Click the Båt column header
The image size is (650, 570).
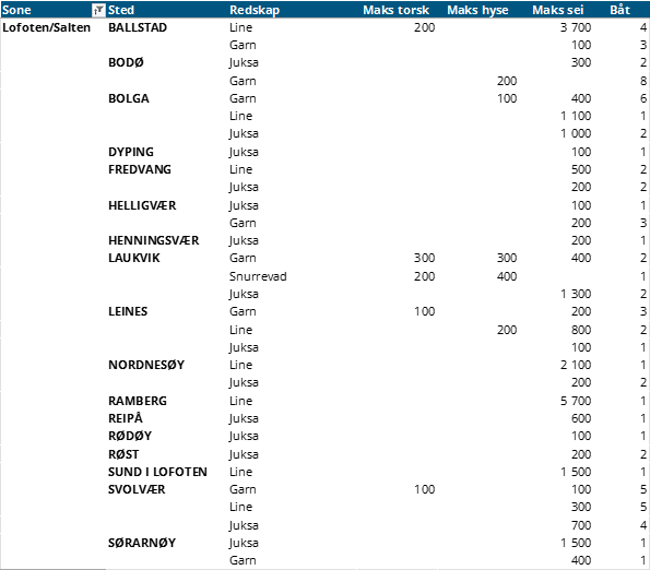(x=620, y=10)
